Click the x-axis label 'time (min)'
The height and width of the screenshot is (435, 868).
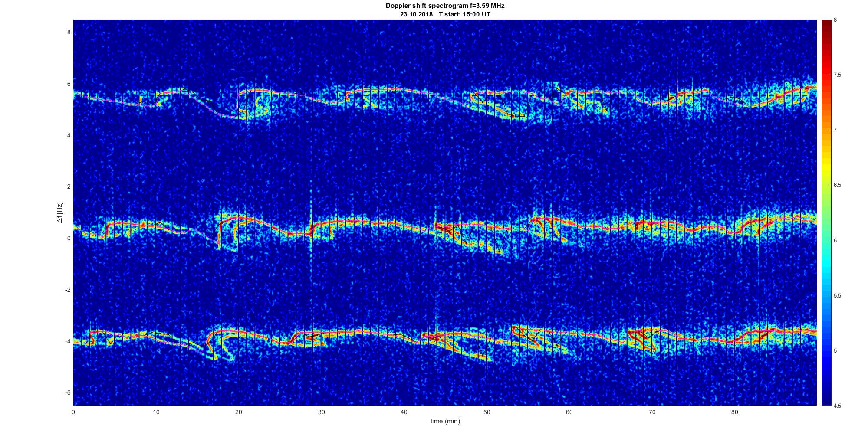(445, 421)
